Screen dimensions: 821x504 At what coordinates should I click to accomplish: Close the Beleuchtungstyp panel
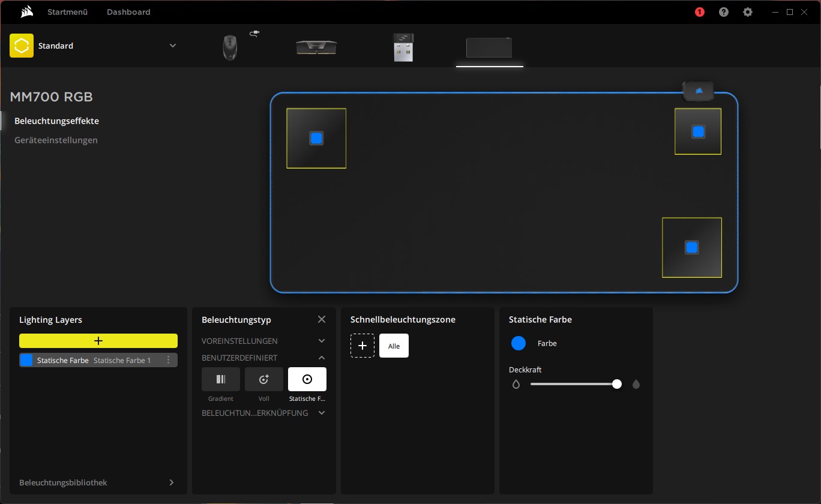[322, 319]
